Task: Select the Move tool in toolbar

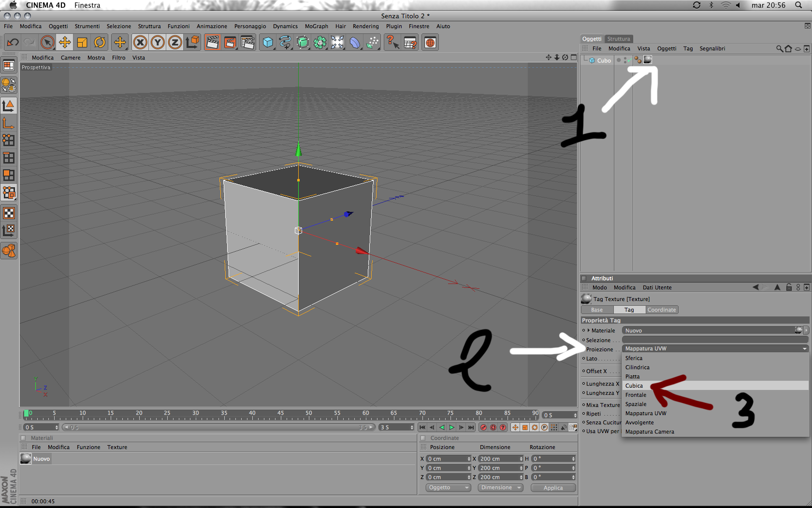Action: [x=65, y=43]
